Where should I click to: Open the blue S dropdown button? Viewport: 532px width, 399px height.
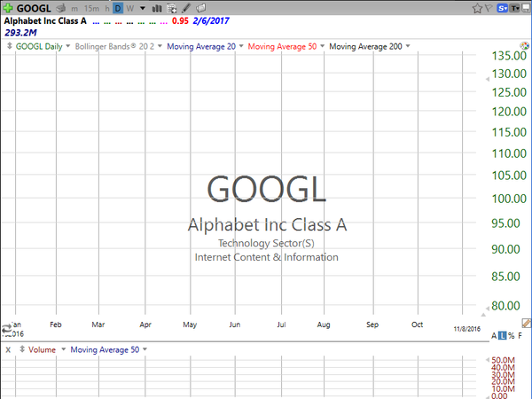pos(502,8)
